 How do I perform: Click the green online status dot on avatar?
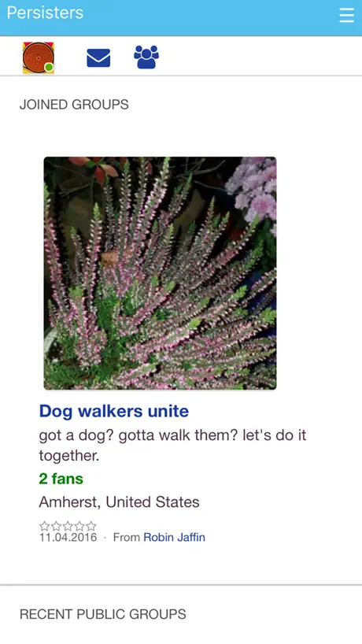(x=49, y=68)
